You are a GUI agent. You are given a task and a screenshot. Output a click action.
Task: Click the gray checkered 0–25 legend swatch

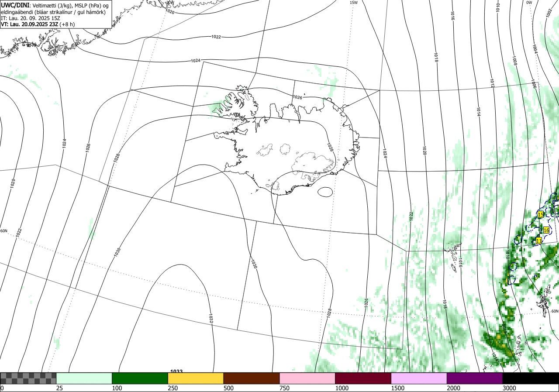[x=28, y=378]
